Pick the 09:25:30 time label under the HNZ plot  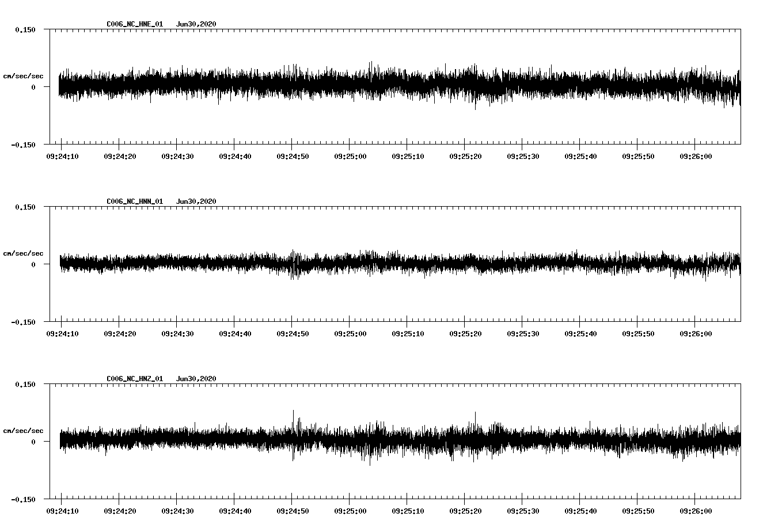(x=523, y=511)
